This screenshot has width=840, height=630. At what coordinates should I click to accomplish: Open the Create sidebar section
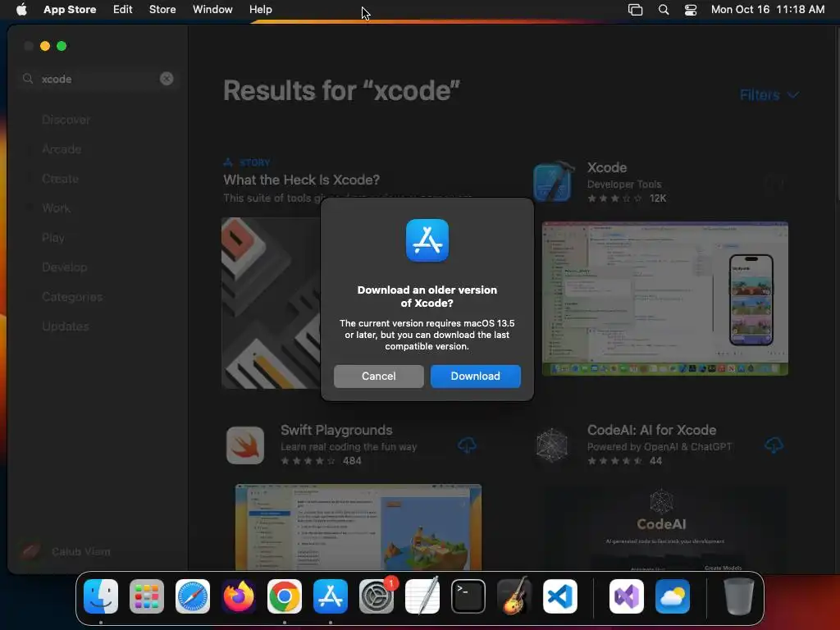pyautogui.click(x=60, y=179)
